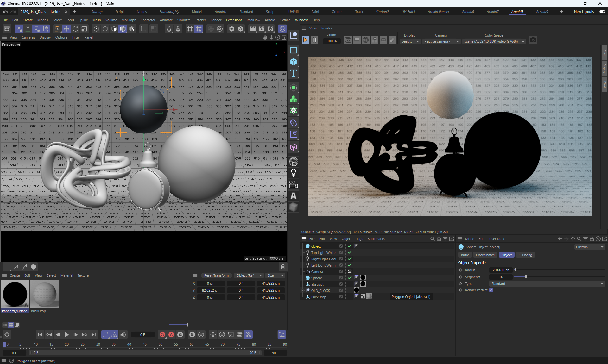Screen dimensions: 608x364
Task: Select the BackDrop material thumbnail
Action: (45, 294)
